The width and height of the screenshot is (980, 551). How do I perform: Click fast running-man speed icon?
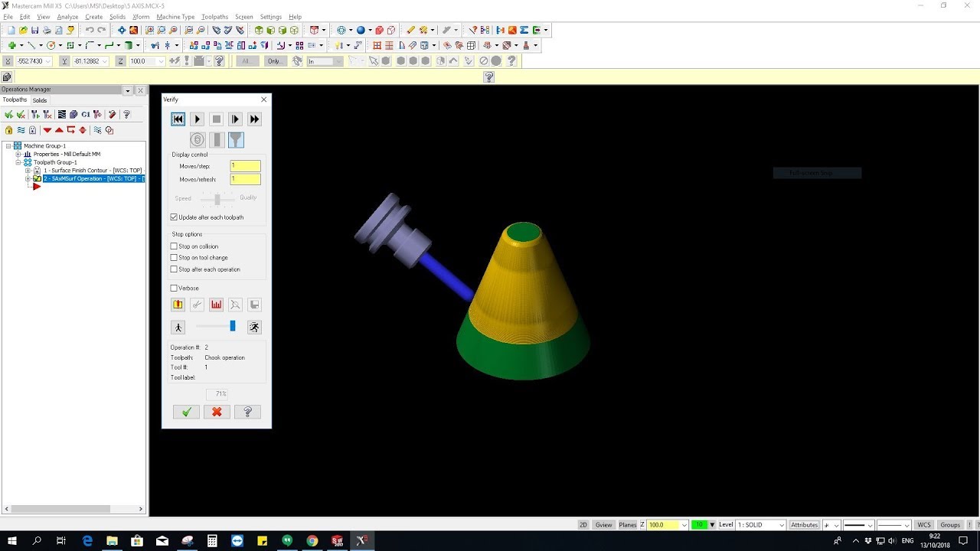point(254,327)
